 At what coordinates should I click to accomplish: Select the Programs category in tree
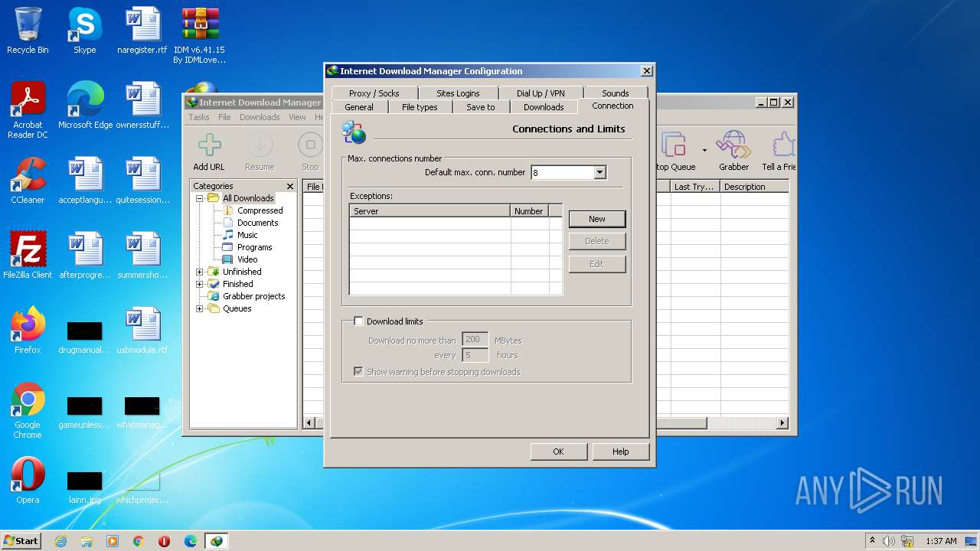coord(254,247)
